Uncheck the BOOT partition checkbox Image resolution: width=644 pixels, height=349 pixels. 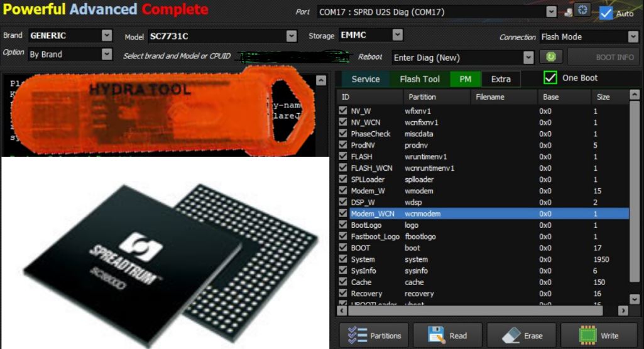[x=343, y=248]
